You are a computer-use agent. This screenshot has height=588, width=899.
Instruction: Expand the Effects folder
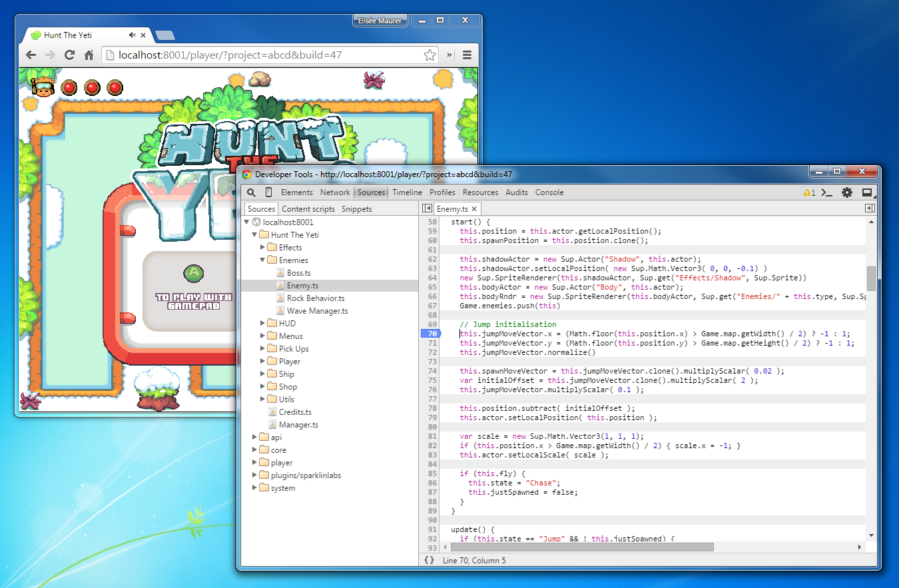262,248
